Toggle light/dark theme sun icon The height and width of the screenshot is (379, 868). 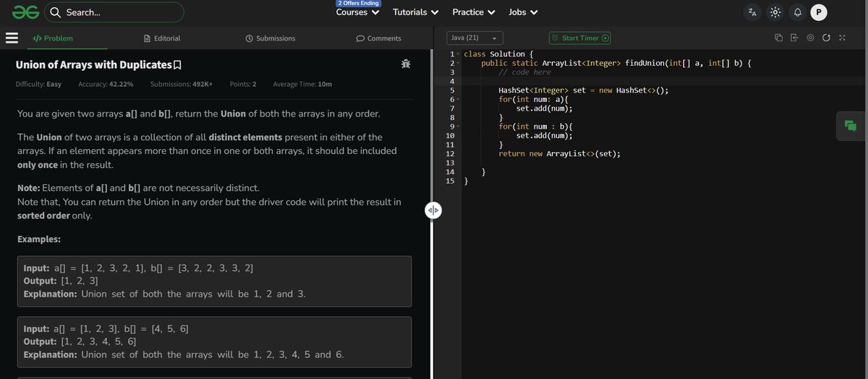[775, 12]
